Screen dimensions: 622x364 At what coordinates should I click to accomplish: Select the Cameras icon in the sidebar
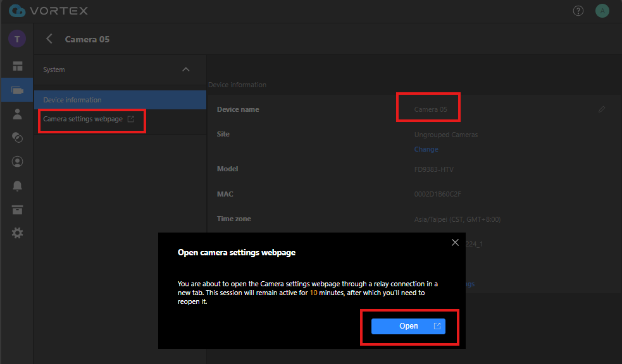tap(17, 89)
